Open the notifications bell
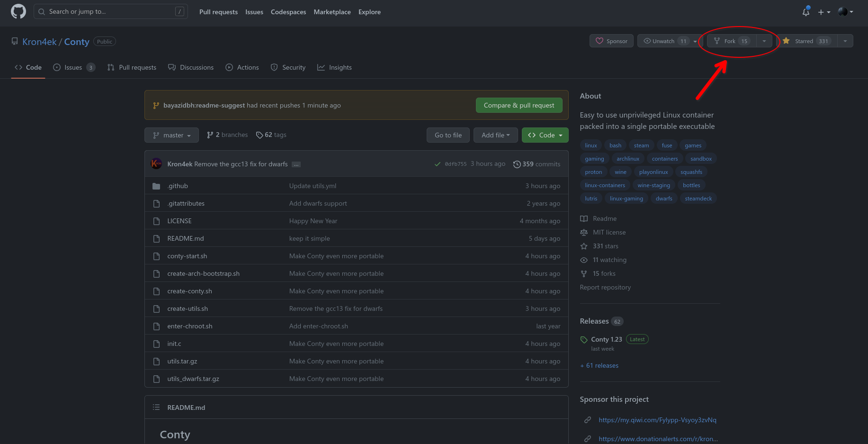This screenshot has width=868, height=444. pos(806,12)
